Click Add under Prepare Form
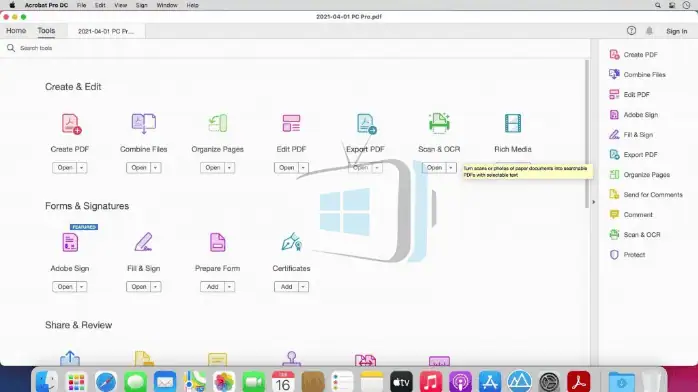 point(213,287)
